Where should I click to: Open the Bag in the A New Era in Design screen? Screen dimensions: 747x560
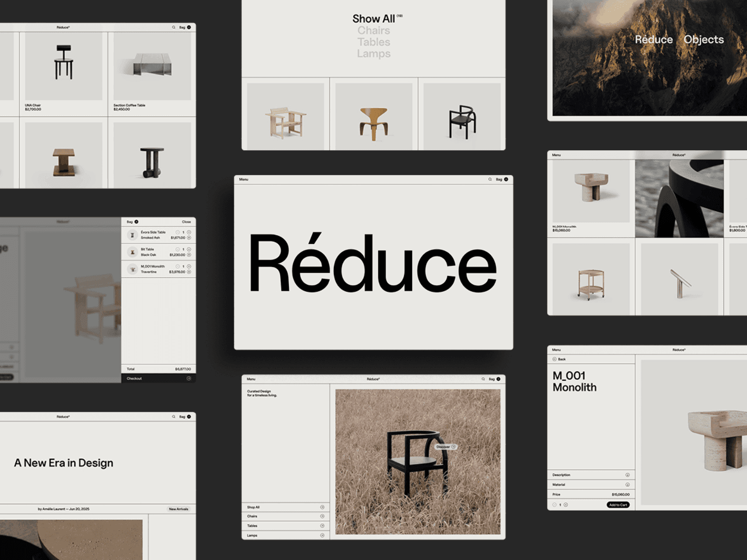(x=185, y=417)
